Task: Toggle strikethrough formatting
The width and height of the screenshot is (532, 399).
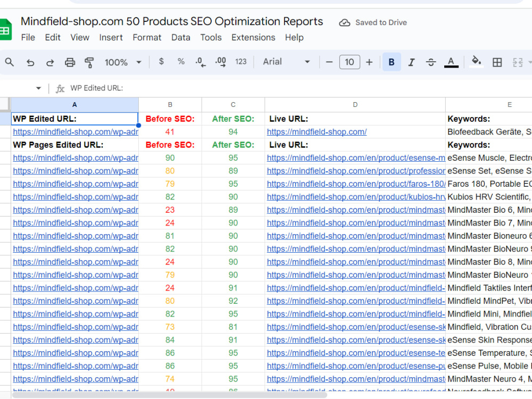Action: click(431, 62)
